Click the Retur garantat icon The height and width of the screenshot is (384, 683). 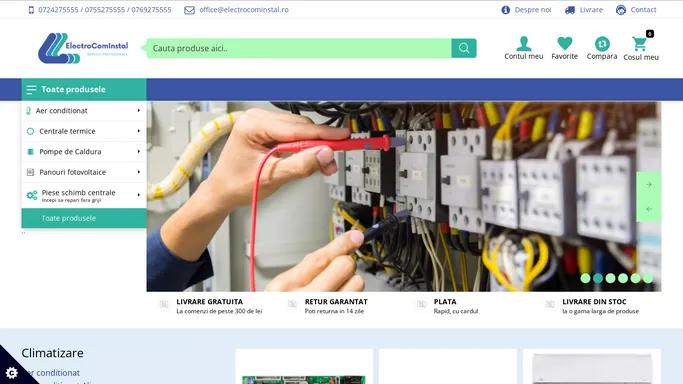click(x=292, y=304)
